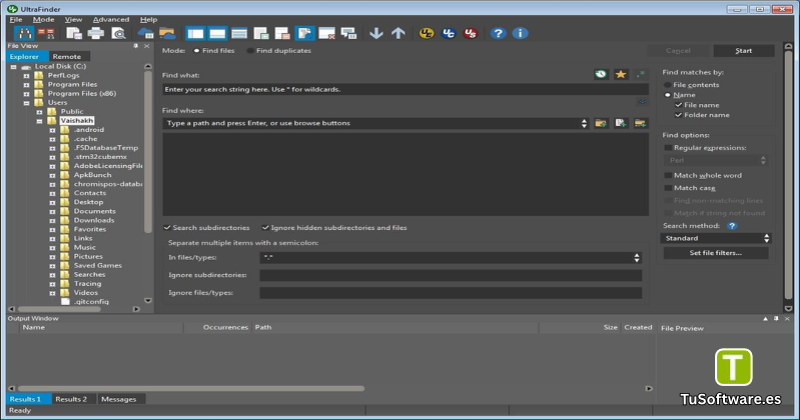Open the File menu
This screenshot has height=420, width=800.
(16, 19)
